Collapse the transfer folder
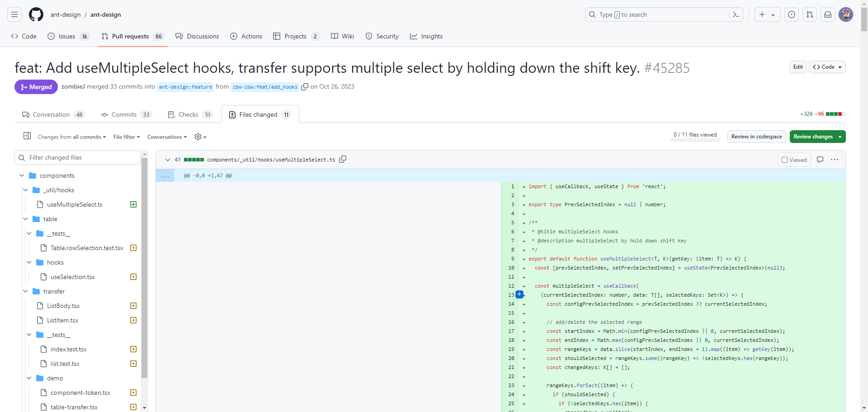Image resolution: width=868 pixels, height=412 pixels. [x=25, y=291]
